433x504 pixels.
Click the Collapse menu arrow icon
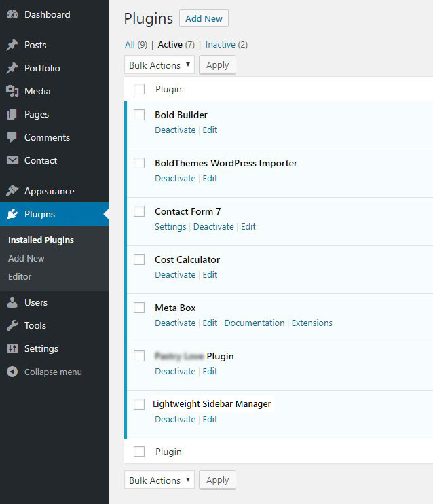pyautogui.click(x=12, y=372)
